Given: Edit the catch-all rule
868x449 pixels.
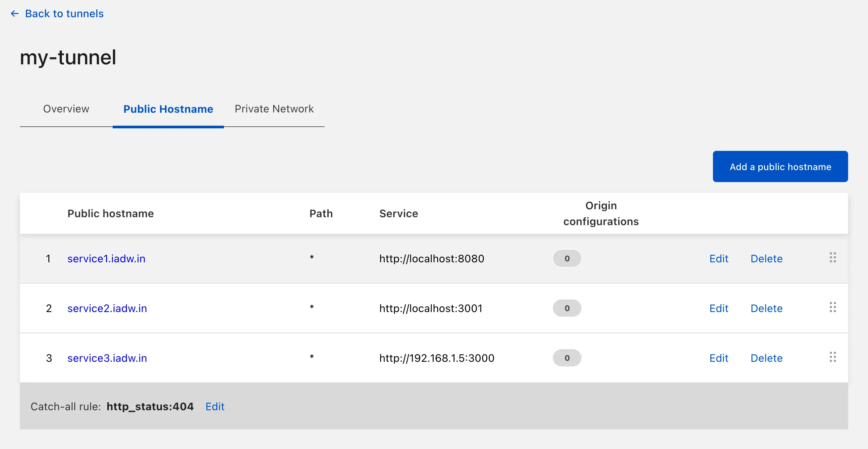Looking at the screenshot, I should [x=215, y=407].
